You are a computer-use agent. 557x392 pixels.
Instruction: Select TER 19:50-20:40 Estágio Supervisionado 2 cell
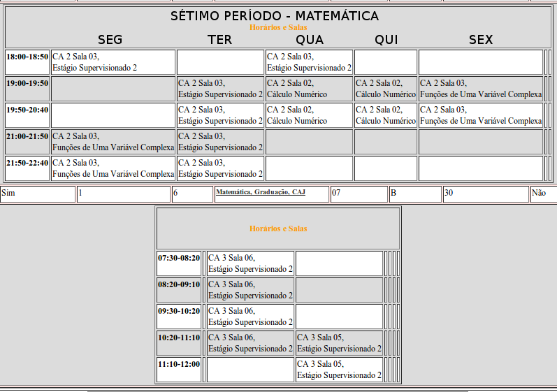pos(221,115)
